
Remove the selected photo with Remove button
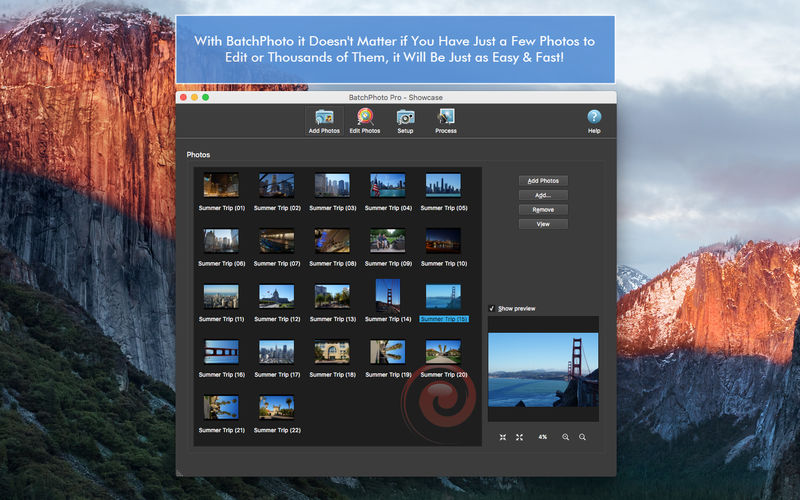pos(543,210)
